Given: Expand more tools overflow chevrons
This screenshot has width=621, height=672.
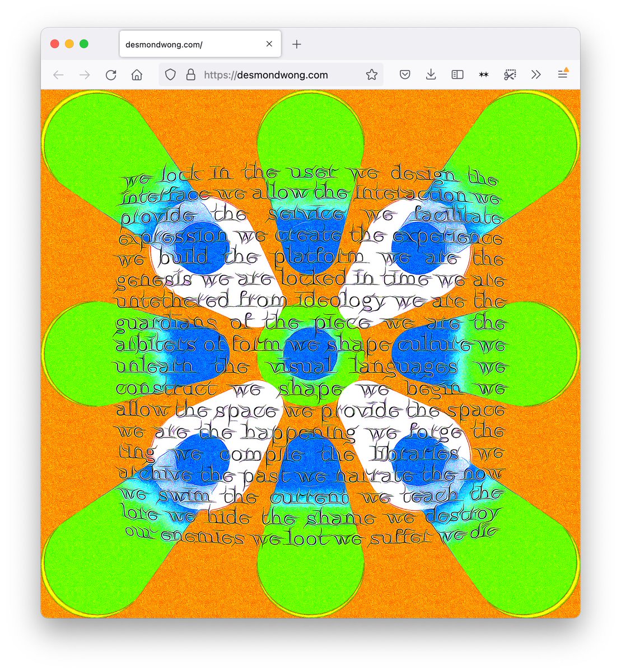Looking at the screenshot, I should [x=536, y=75].
